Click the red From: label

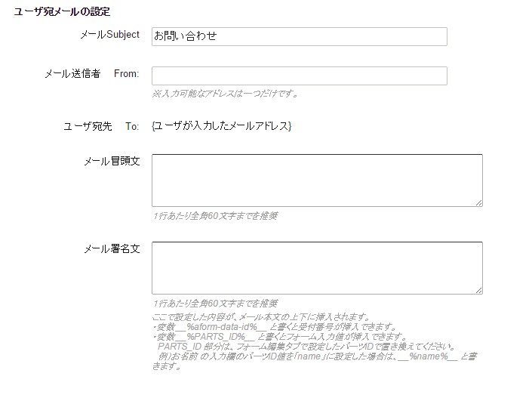coord(126,74)
